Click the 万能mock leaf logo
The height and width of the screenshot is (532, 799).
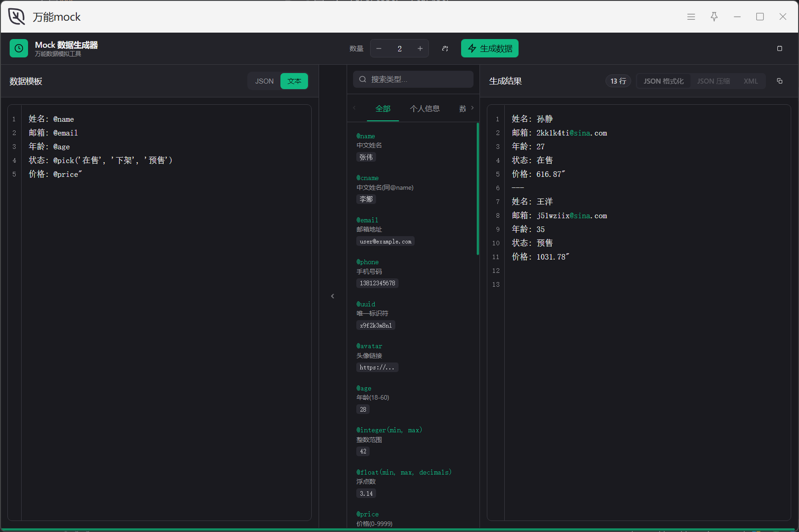(x=17, y=17)
